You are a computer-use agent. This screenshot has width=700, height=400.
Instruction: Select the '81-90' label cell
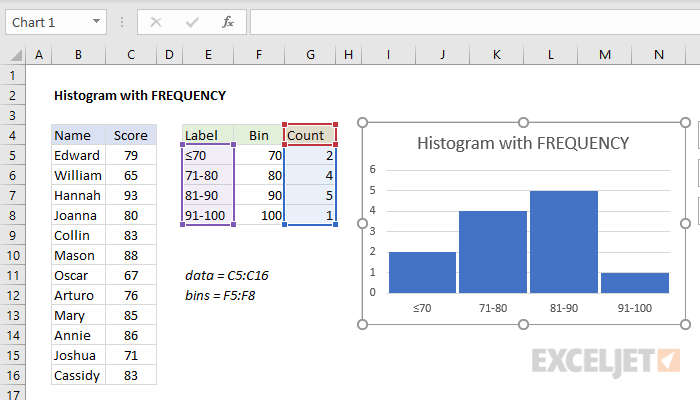pos(208,196)
